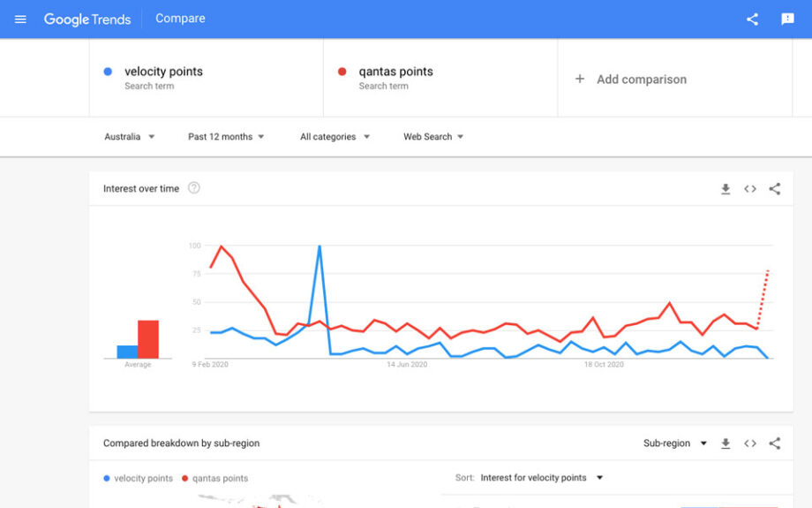The height and width of the screenshot is (508, 812).
Task: Click qantas points legend in sub-region card
Action: coord(214,479)
